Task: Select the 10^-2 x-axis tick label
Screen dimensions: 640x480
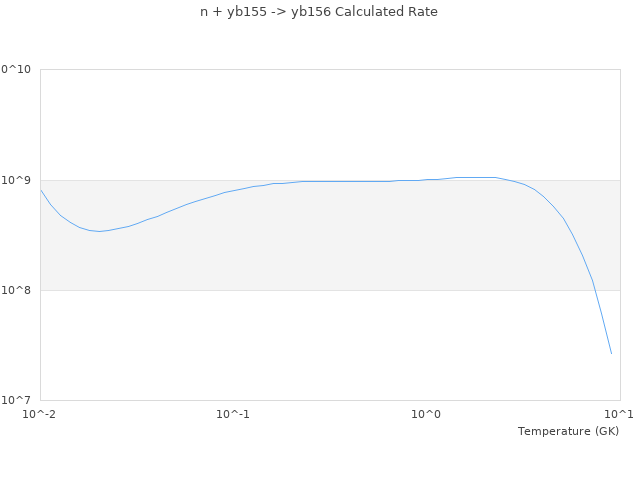Action: (40, 414)
